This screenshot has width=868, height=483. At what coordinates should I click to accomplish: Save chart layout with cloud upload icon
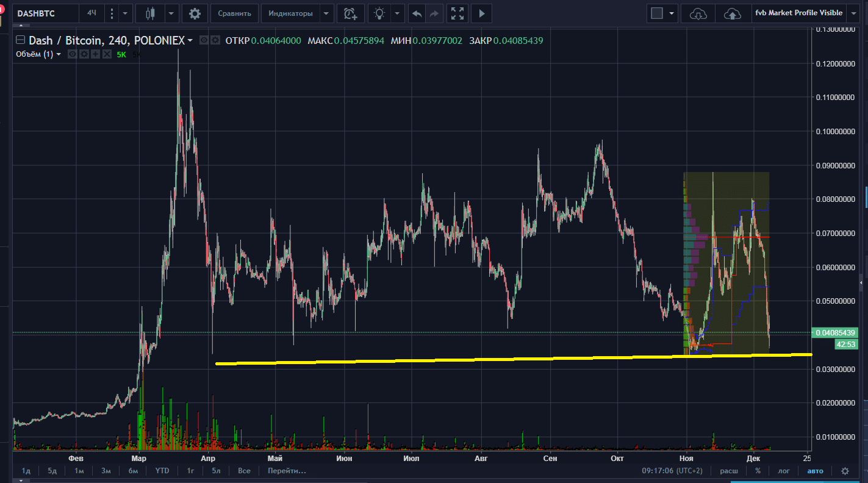732,13
